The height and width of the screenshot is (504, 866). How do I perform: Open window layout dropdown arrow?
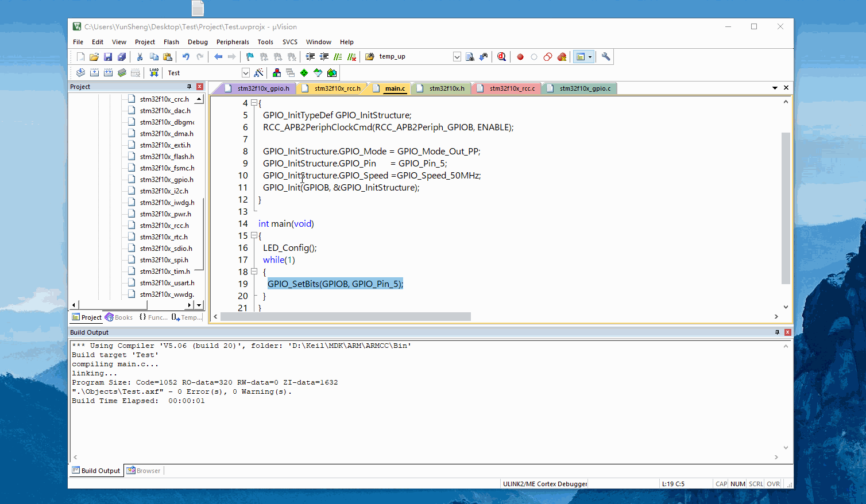tap(590, 57)
